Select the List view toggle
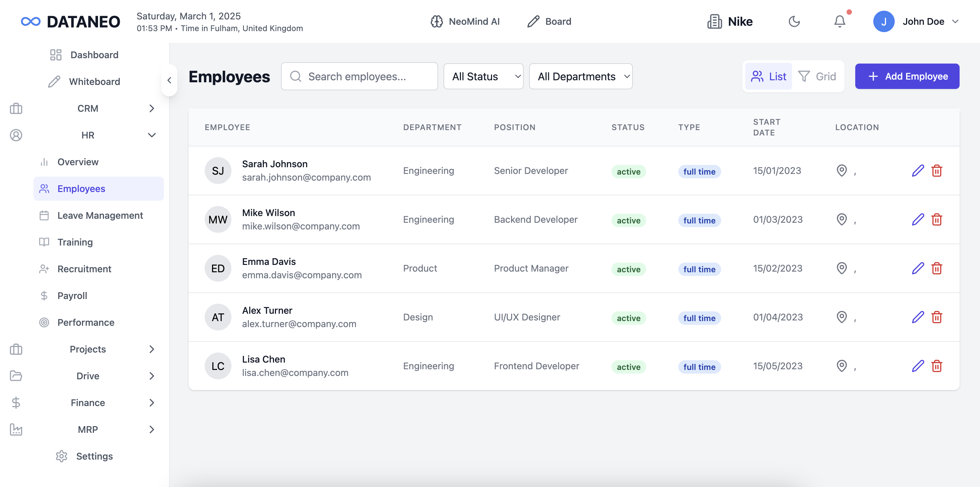The image size is (980, 487). pos(768,77)
